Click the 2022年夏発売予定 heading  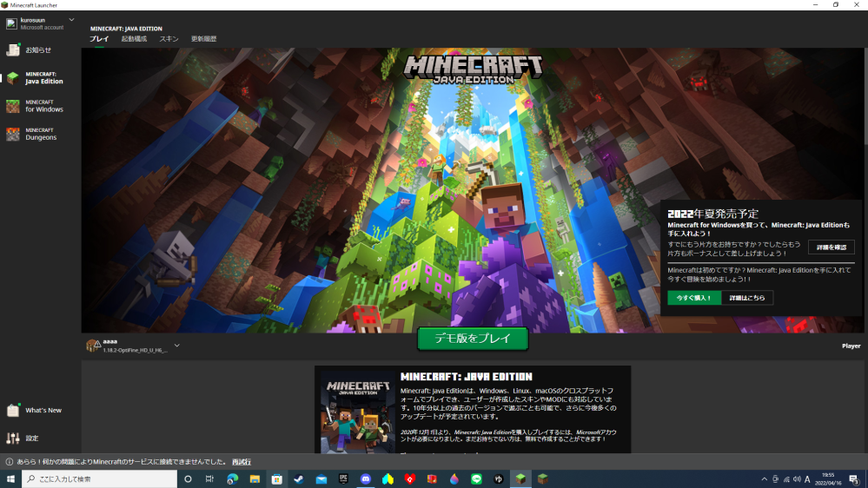[713, 214]
